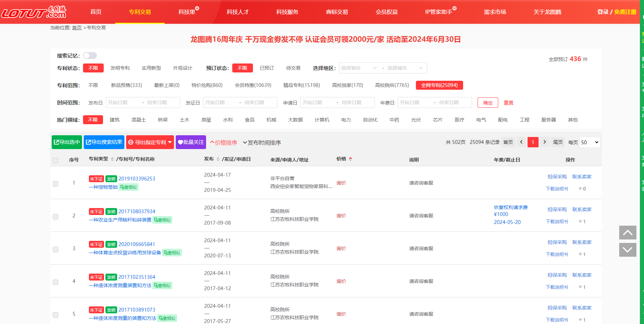Click 查相似 for 一种宠物笼锁

tap(129, 187)
